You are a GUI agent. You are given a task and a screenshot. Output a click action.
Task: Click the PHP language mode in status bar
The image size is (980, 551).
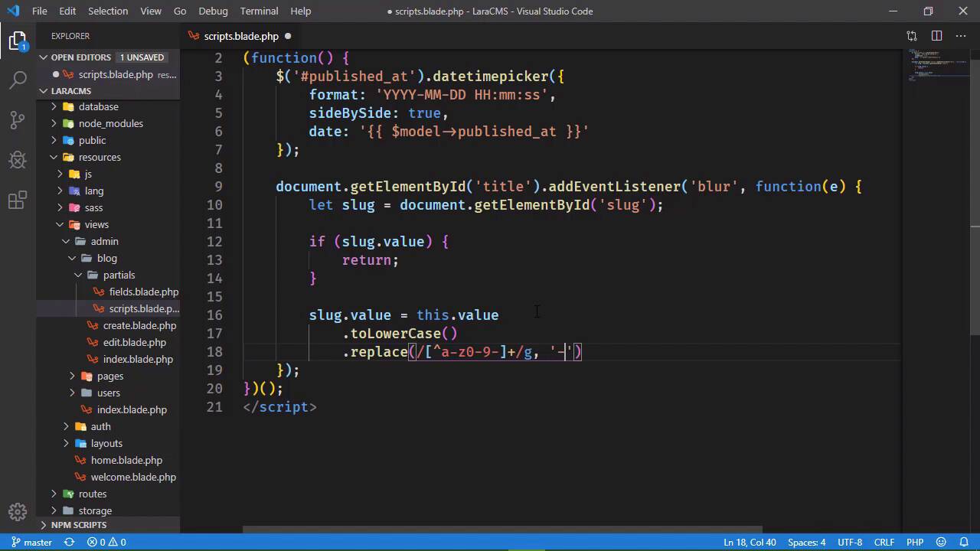tap(915, 542)
